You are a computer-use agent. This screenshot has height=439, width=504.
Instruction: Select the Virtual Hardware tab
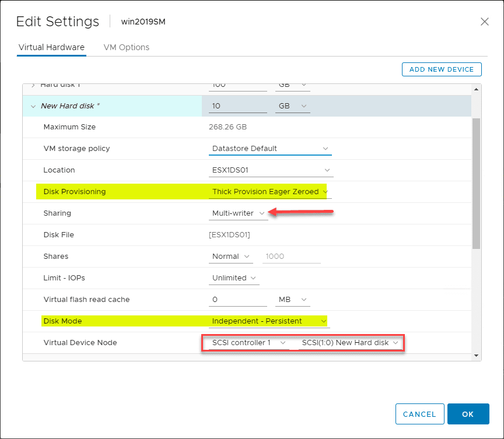click(51, 47)
